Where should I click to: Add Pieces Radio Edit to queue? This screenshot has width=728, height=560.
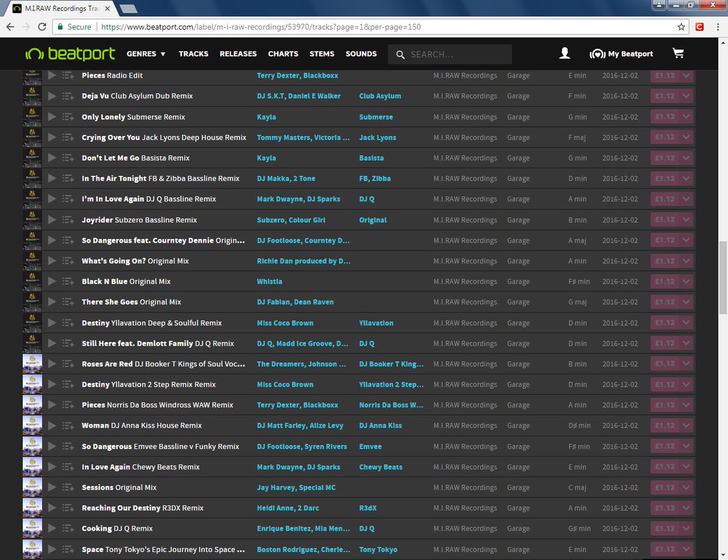click(x=67, y=75)
